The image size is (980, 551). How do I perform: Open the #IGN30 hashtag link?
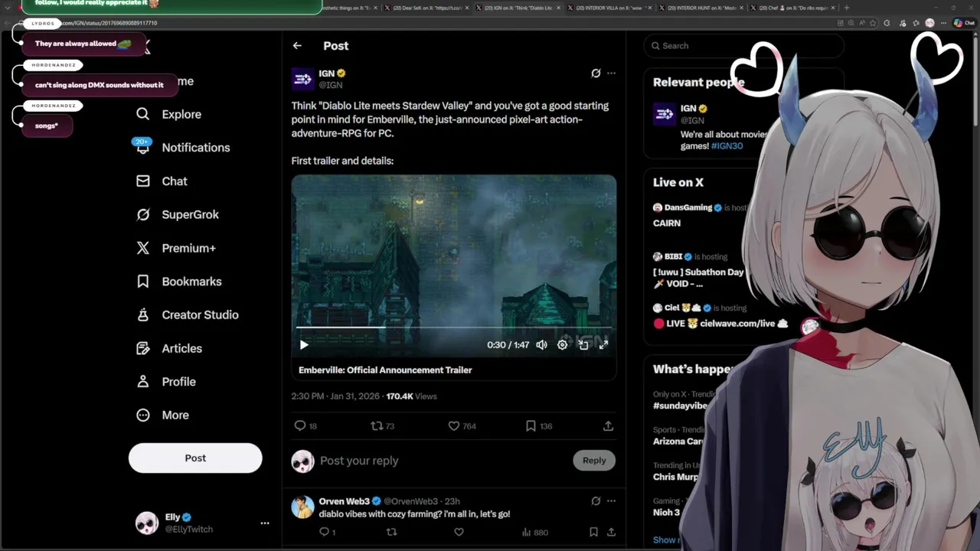point(727,145)
